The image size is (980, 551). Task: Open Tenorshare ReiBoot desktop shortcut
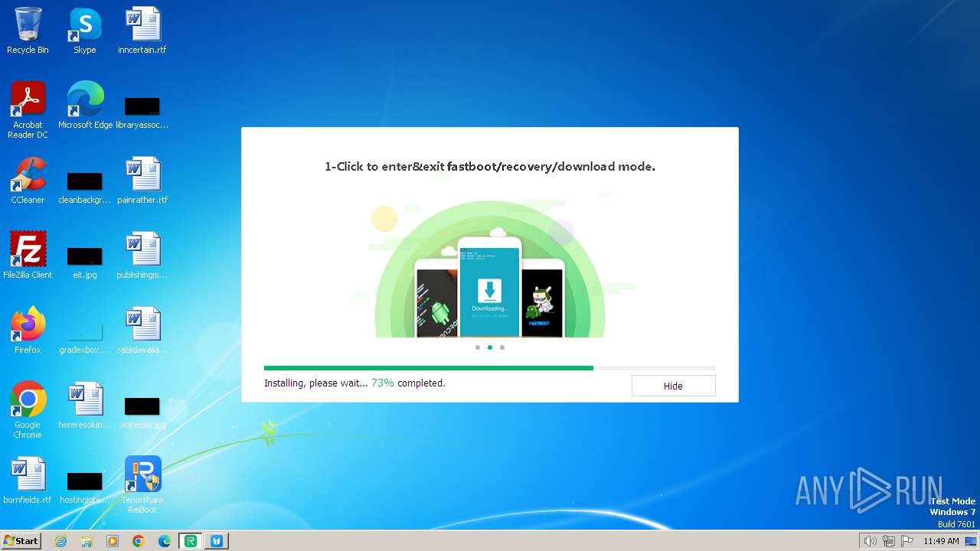pyautogui.click(x=142, y=485)
